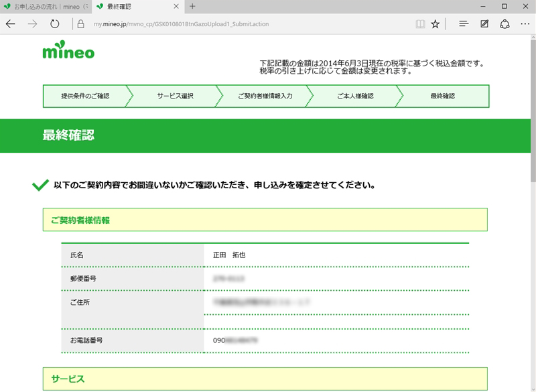The height and width of the screenshot is (392, 536).
Task: Click the ご契約者様情報入力 step
Action: click(x=265, y=96)
